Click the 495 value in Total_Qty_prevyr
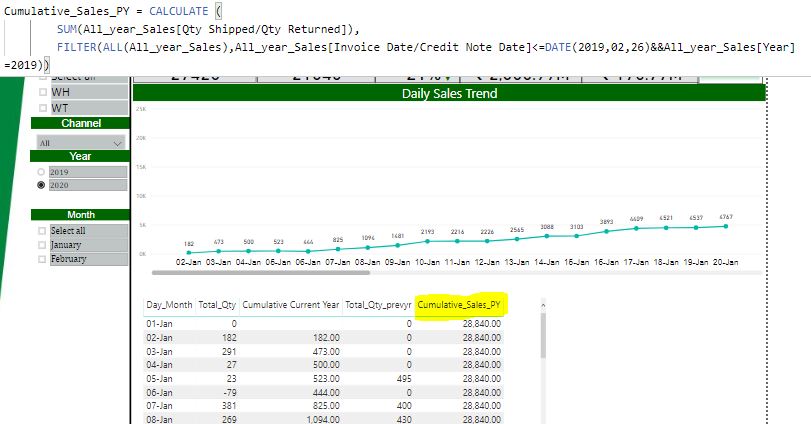 (404, 378)
